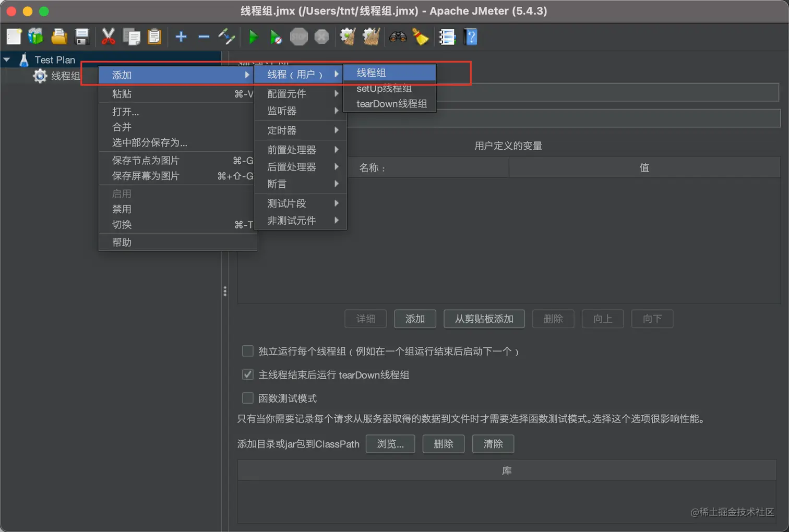Viewport: 789px width, 532px height.
Task: Expand 配置元件 submenu
Action: tap(300, 94)
